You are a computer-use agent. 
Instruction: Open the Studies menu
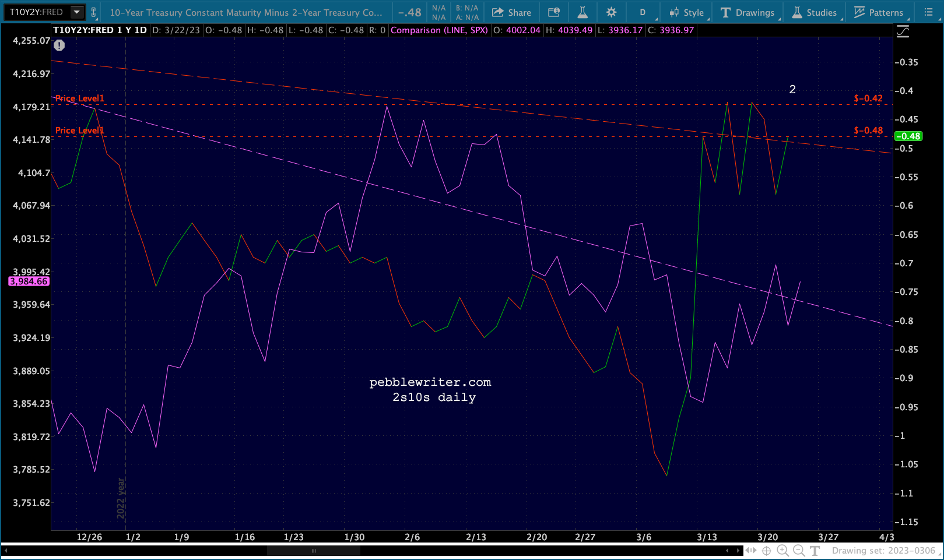815,12
